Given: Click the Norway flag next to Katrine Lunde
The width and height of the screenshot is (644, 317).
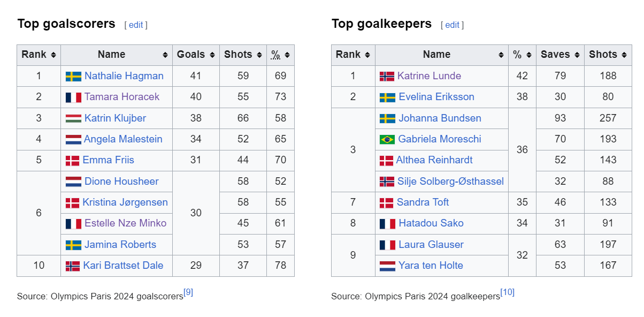Looking at the screenshot, I should coord(387,76).
